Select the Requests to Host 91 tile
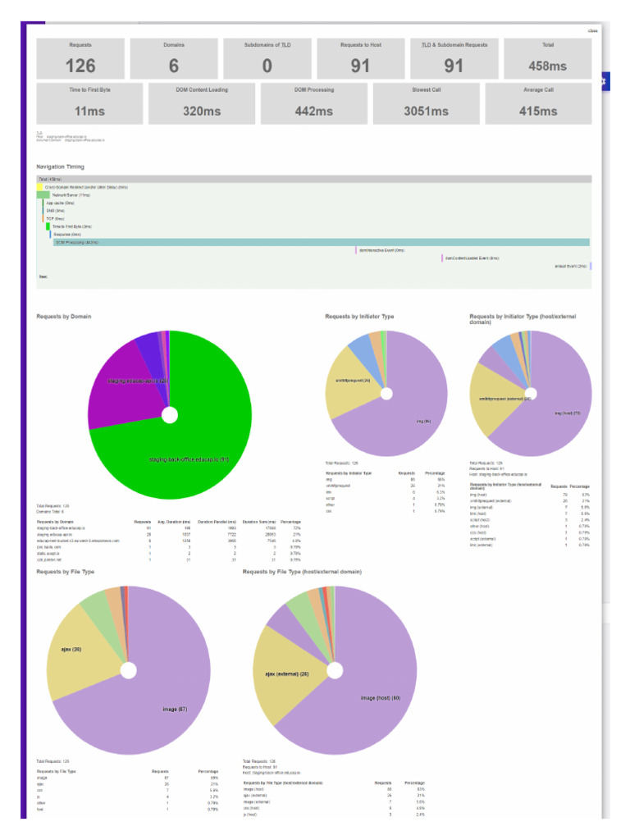The width and height of the screenshot is (630, 840). pos(361,58)
